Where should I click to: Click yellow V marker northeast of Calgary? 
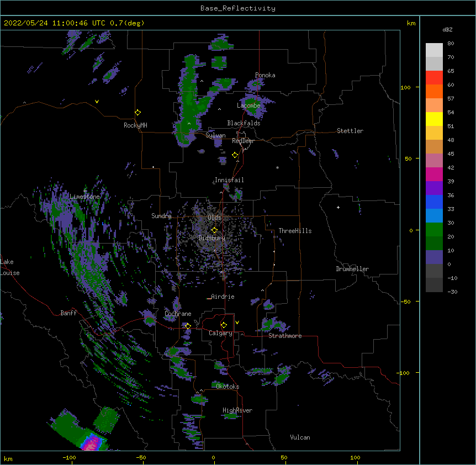237,323
